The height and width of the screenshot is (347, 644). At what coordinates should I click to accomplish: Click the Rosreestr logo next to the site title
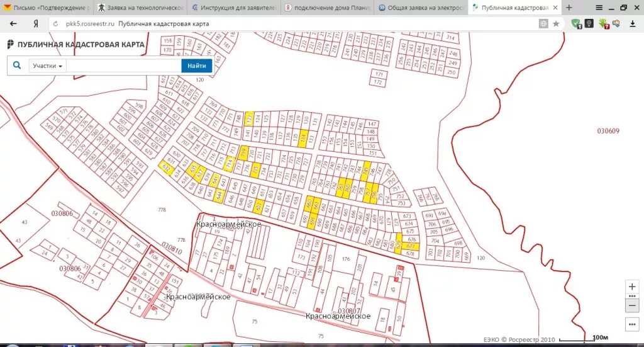click(11, 44)
